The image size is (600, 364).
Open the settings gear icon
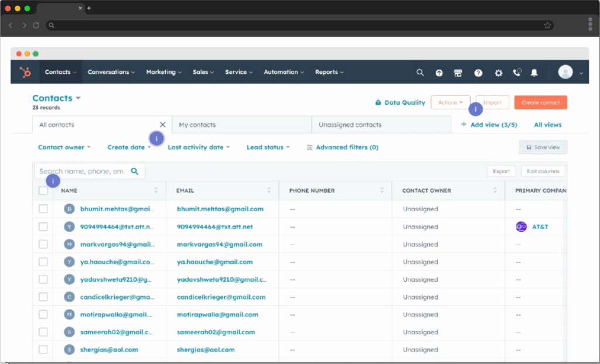(499, 73)
